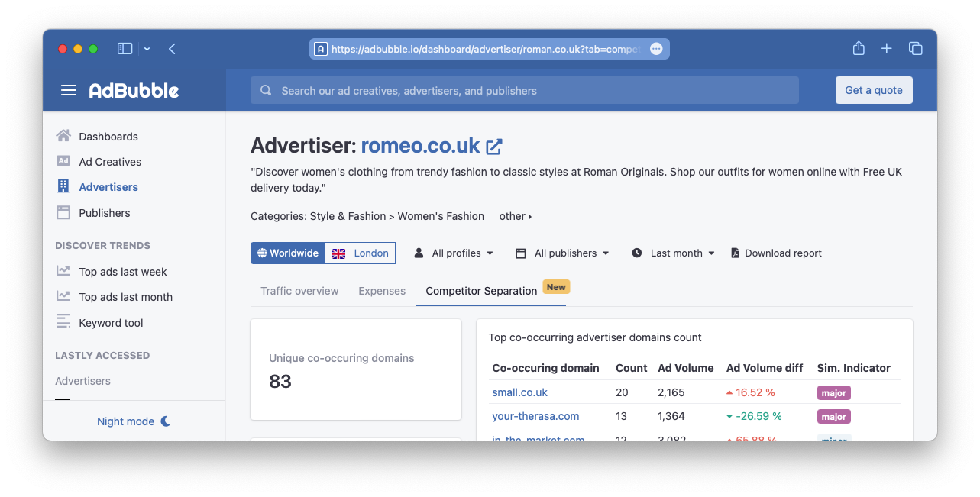This screenshot has height=497, width=980.
Task: Click Advertisers under Lastly Accessed
Action: [82, 381]
